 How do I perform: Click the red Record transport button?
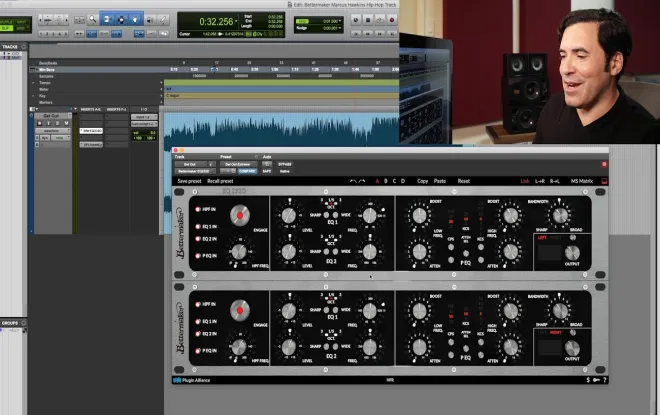pyautogui.click(x=392, y=20)
